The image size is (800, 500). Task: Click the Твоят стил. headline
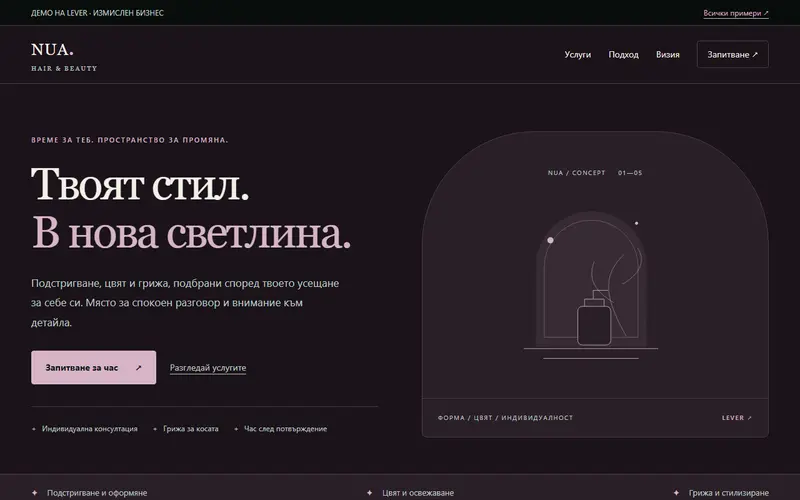(140, 184)
